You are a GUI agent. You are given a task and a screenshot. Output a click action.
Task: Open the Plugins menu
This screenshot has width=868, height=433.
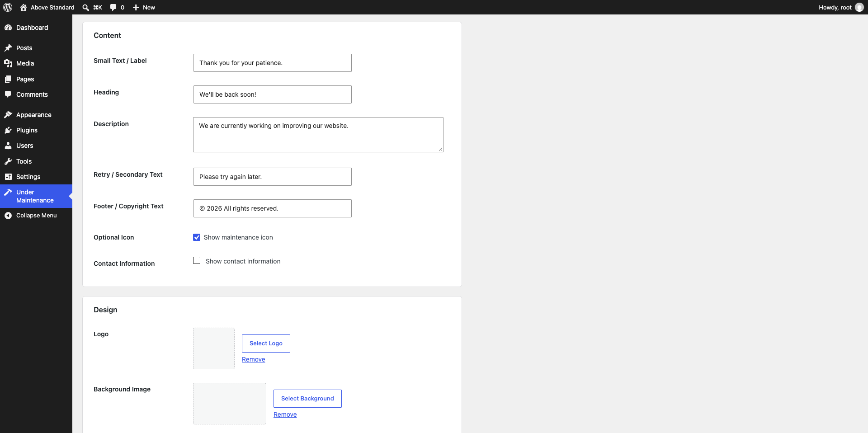point(36,130)
